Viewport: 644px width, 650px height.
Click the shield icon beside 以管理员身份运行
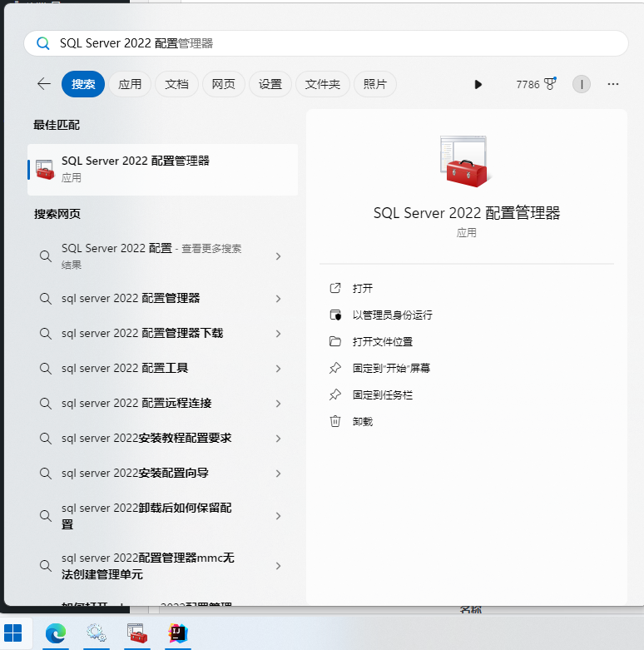point(334,315)
